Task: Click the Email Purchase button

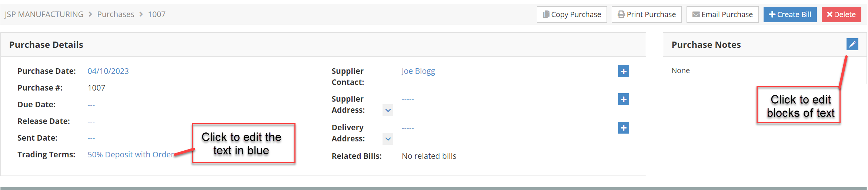Action: (722, 14)
